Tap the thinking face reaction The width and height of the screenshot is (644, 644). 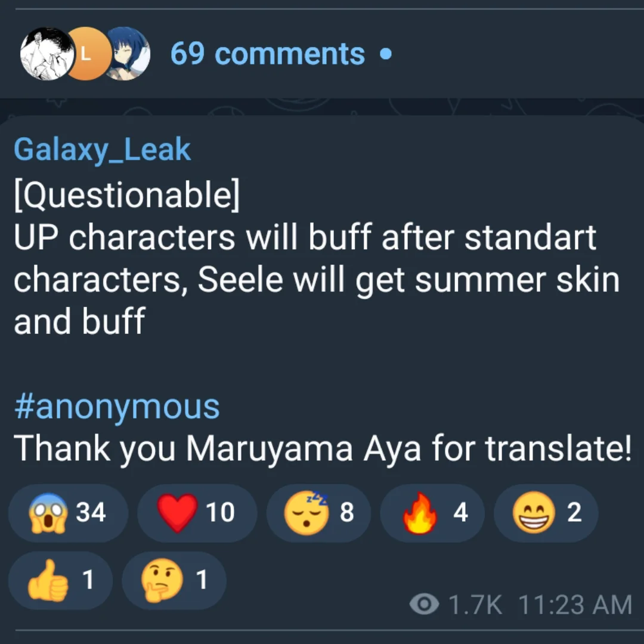[x=174, y=580]
